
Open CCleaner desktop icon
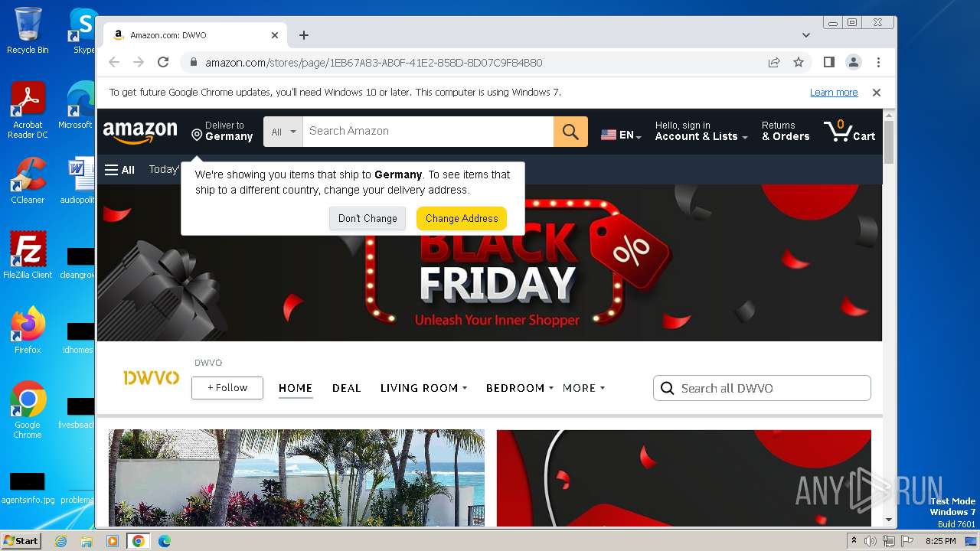[28, 181]
